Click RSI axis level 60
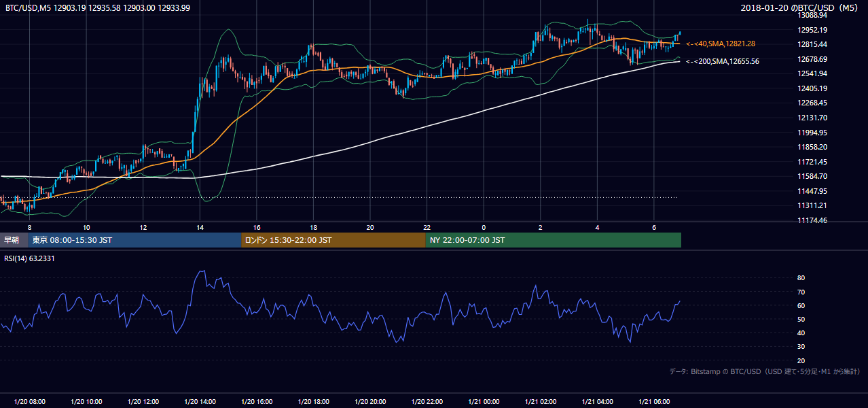This screenshot has height=408, width=868. click(x=801, y=305)
